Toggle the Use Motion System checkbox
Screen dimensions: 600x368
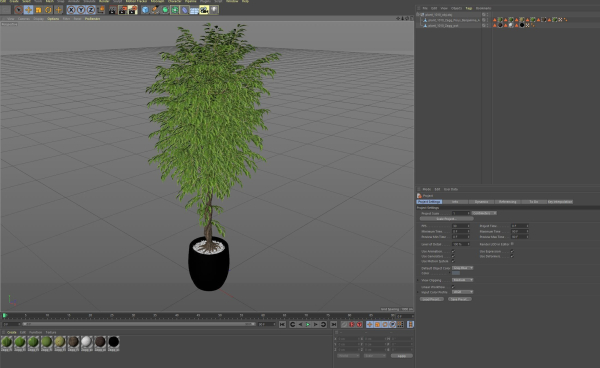[x=453, y=261]
